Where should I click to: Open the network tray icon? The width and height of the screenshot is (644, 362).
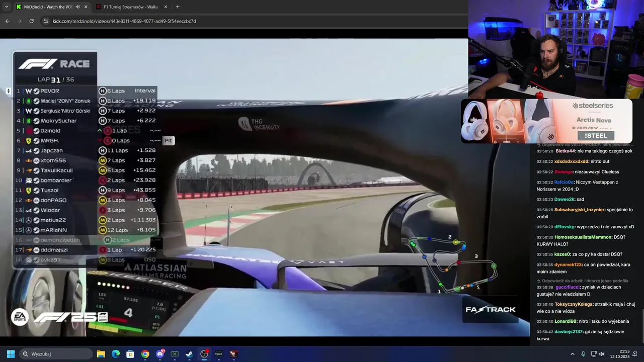(x=594, y=354)
